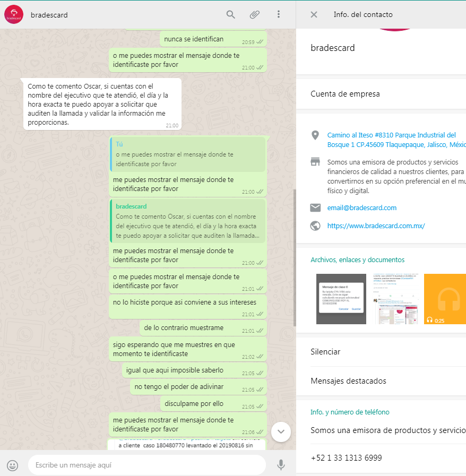Viewport: 466px width, 476px height.
Task: Select the received message 'Como te comento Oscar'
Action: click(102, 104)
